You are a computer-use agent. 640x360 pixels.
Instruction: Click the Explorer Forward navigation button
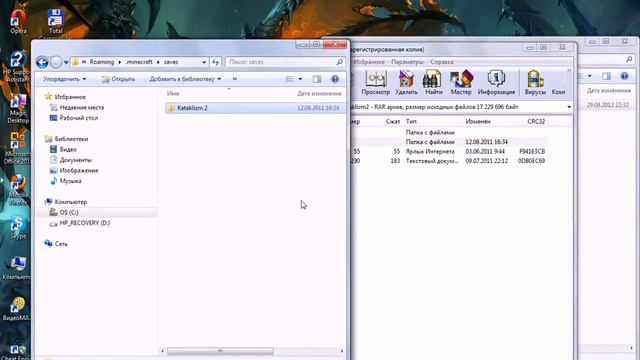tap(56, 62)
